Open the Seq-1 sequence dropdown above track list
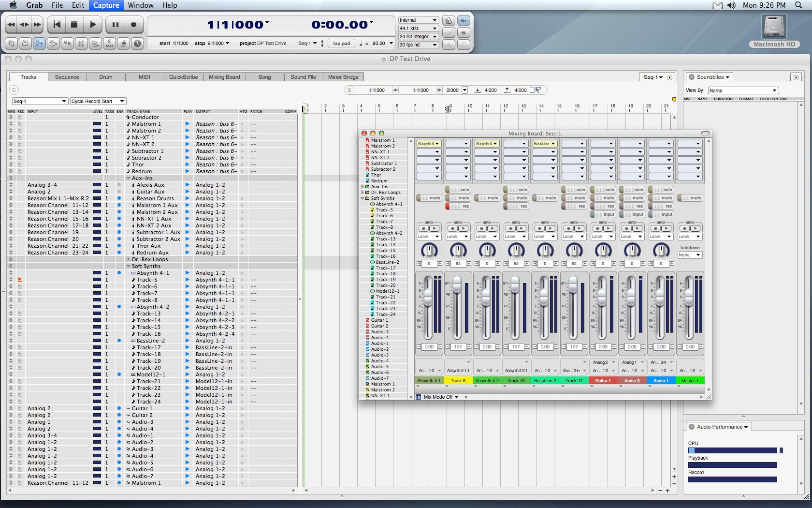 pos(40,101)
